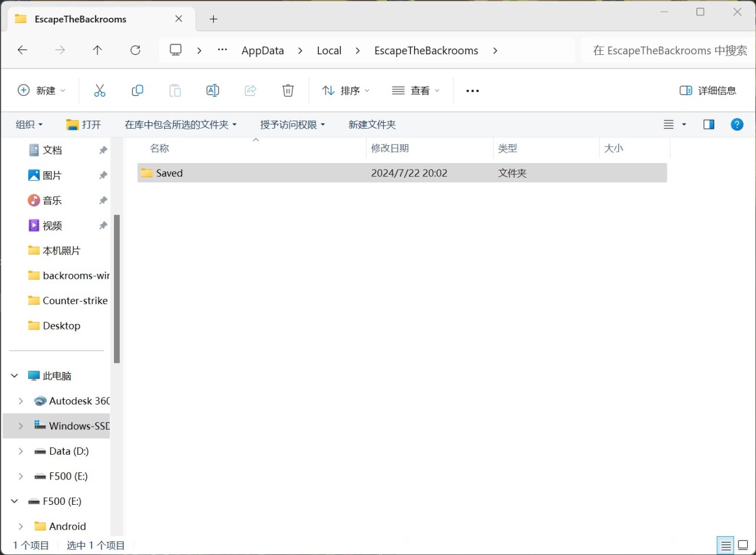Open the 排序 sort dropdown

(x=346, y=90)
